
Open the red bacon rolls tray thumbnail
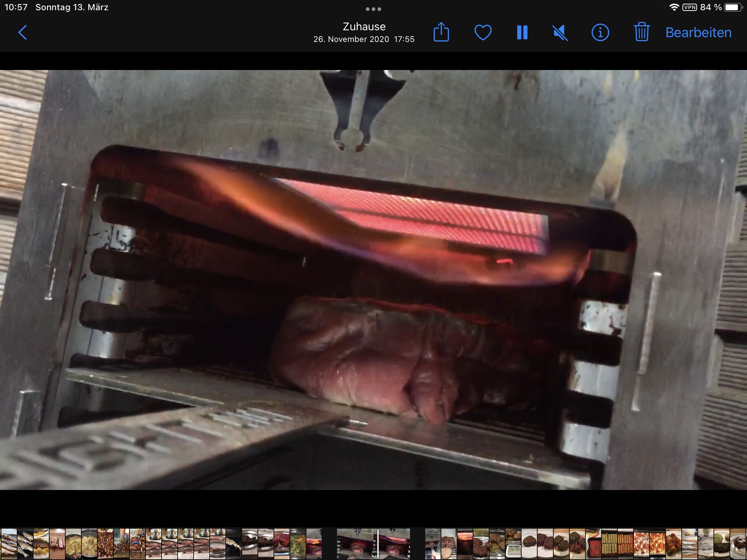pos(105,544)
